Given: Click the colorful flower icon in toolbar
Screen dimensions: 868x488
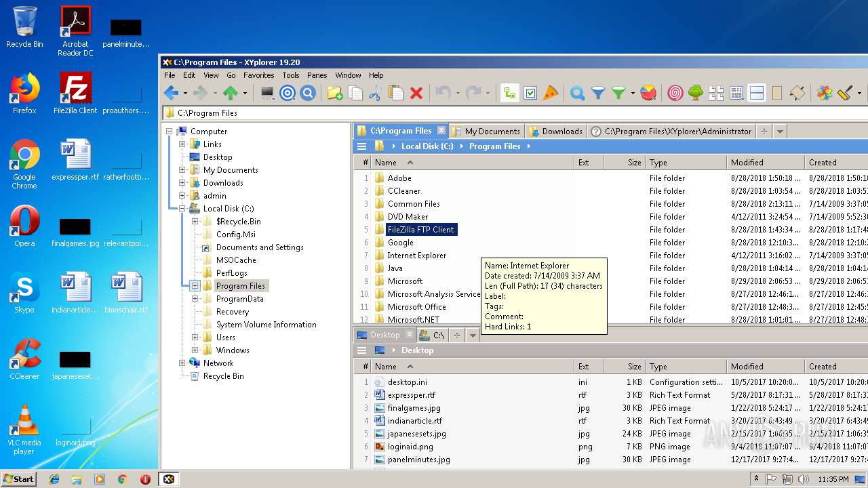Looking at the screenshot, I should click(x=824, y=93).
